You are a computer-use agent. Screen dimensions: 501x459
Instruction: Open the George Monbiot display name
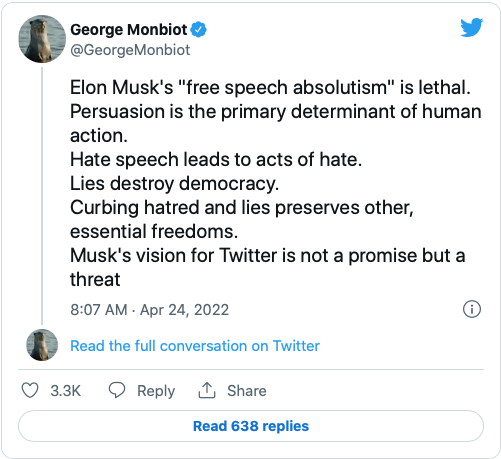129,30
